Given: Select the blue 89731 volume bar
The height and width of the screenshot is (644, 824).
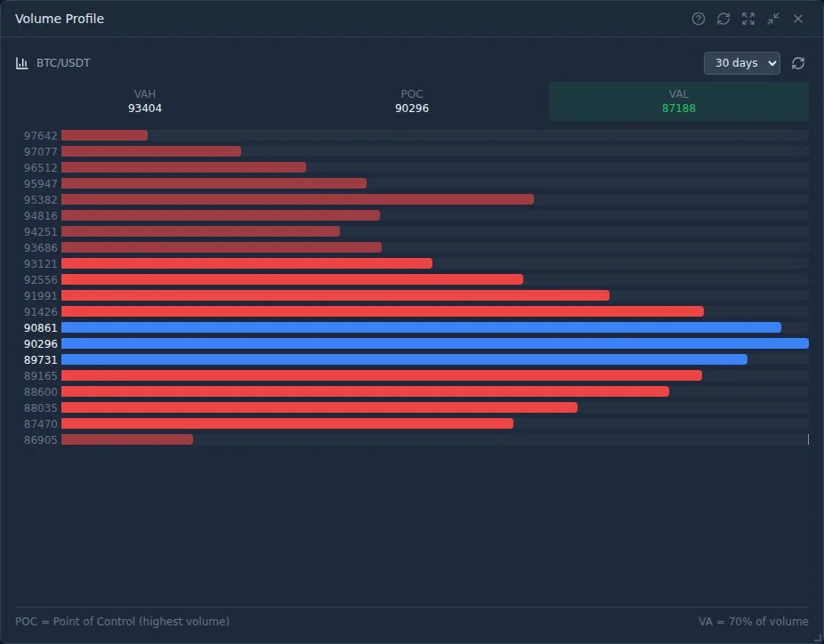Looking at the screenshot, I should pyautogui.click(x=404, y=360).
